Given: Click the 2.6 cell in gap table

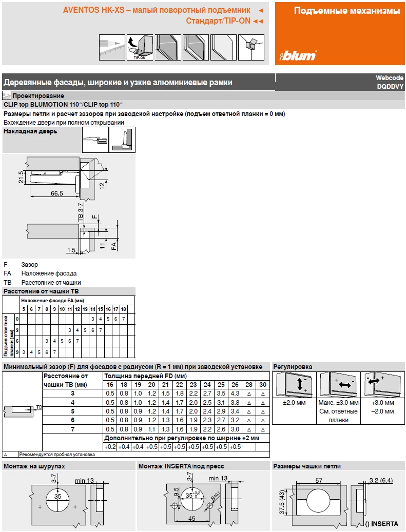Looking at the screenshot, I should [221, 429].
